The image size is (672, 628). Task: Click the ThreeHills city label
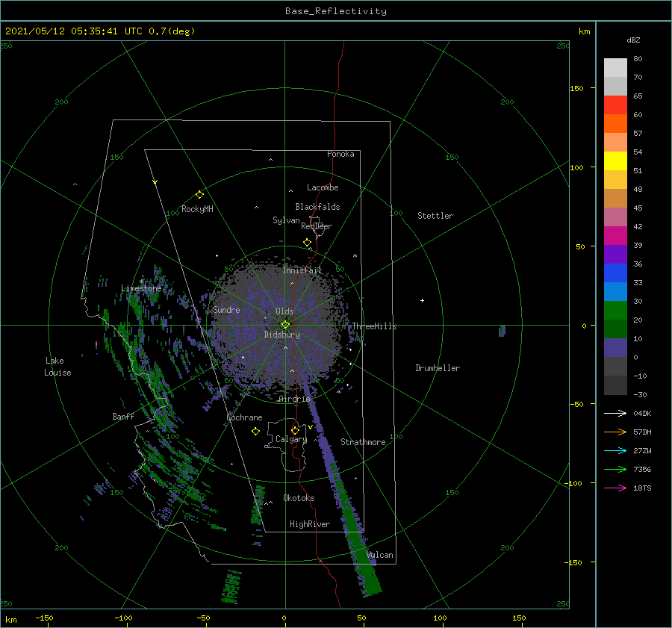(x=374, y=326)
